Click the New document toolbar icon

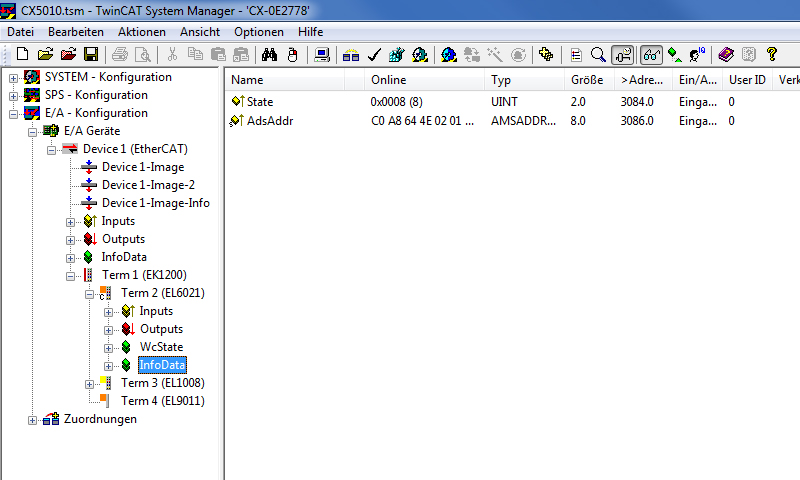coord(22,54)
